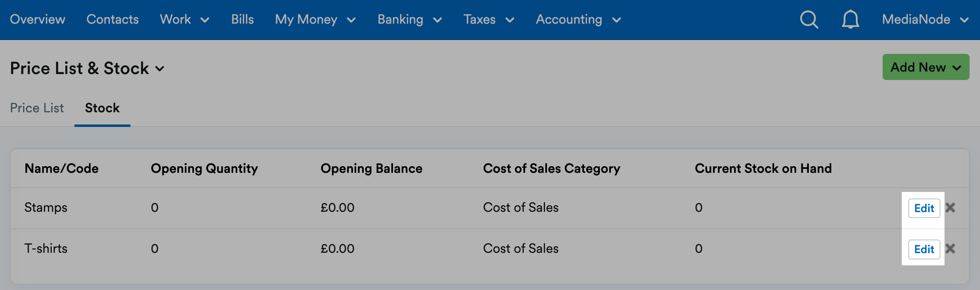
Task: Click the Opening Quantity column header
Action: tap(204, 168)
